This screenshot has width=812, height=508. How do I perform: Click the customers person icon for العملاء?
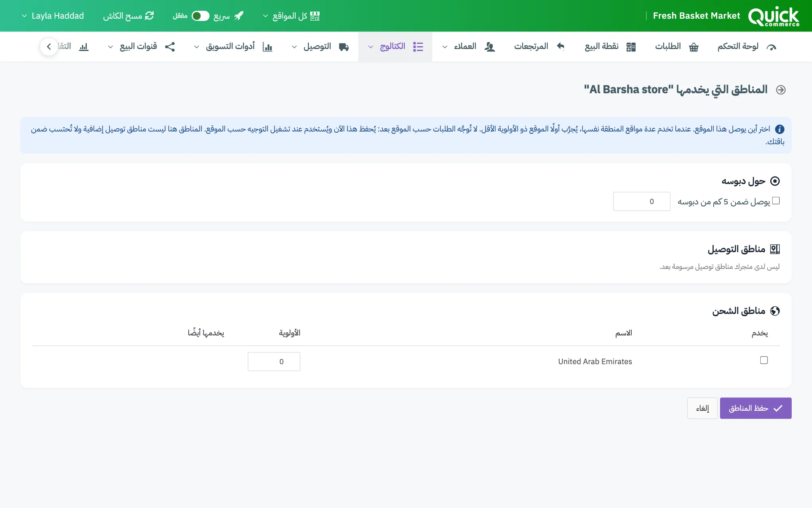pyautogui.click(x=490, y=47)
